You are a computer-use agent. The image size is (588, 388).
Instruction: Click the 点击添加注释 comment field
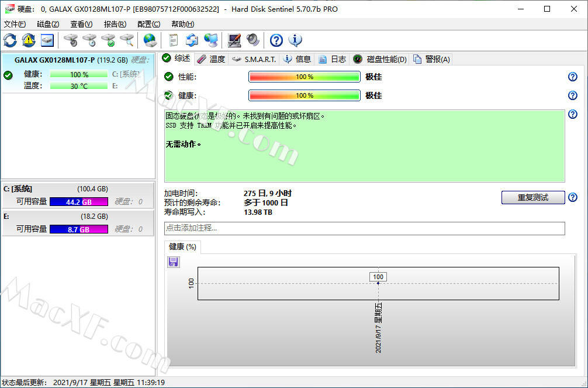pos(365,228)
